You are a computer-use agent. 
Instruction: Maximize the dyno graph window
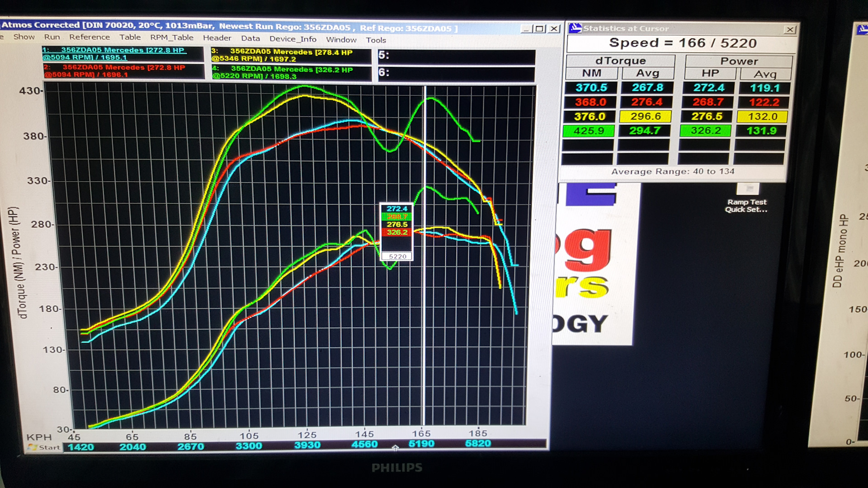pos(539,28)
